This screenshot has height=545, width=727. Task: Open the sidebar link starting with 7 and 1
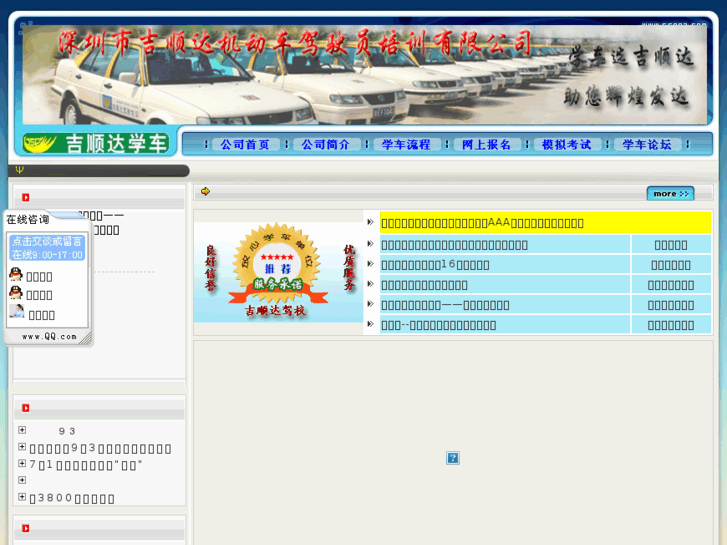[86, 465]
